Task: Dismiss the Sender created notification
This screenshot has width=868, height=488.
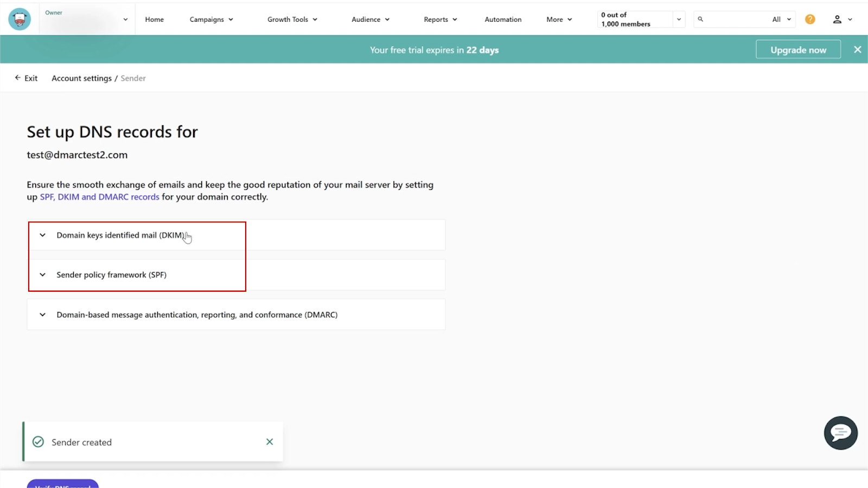Action: coord(270,442)
